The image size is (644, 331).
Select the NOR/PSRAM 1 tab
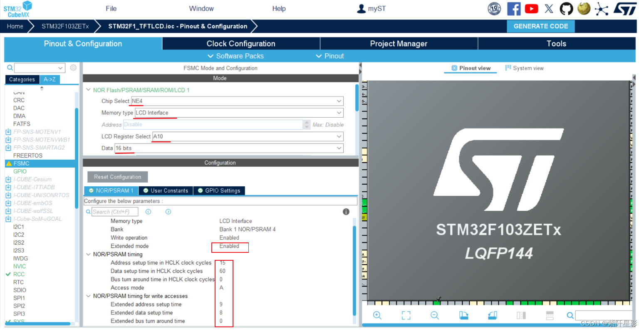tap(111, 190)
